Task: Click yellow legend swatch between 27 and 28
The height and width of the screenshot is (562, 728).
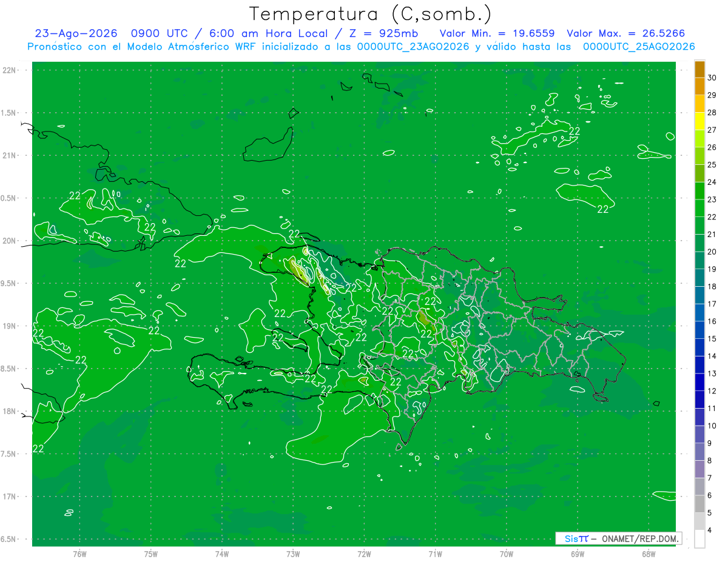Action: pos(699,121)
